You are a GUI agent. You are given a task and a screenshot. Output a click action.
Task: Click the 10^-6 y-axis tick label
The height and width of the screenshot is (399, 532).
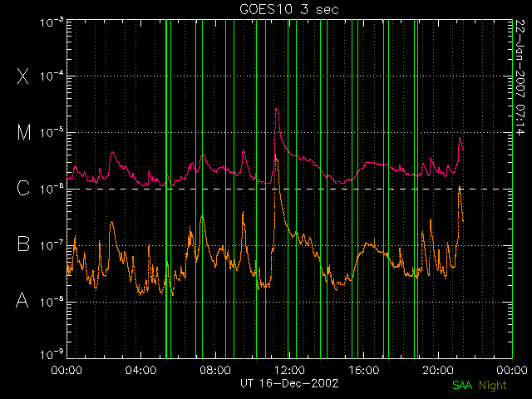(x=52, y=189)
